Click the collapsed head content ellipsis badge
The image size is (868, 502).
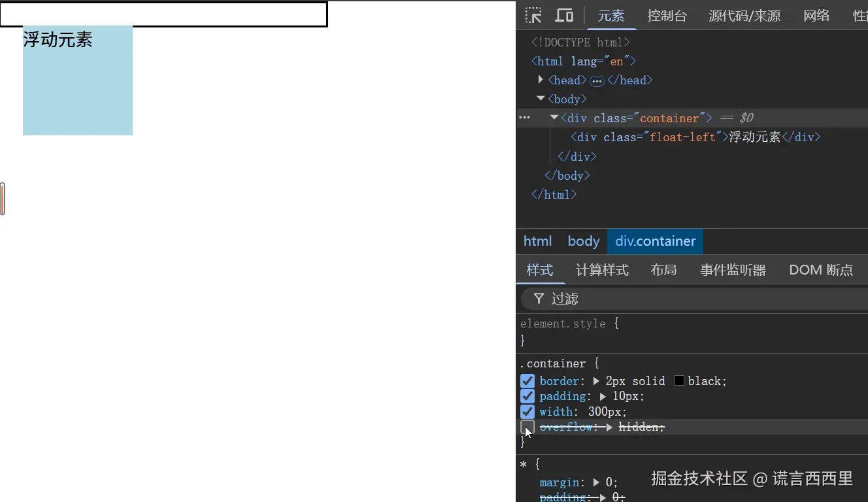pyautogui.click(x=597, y=81)
